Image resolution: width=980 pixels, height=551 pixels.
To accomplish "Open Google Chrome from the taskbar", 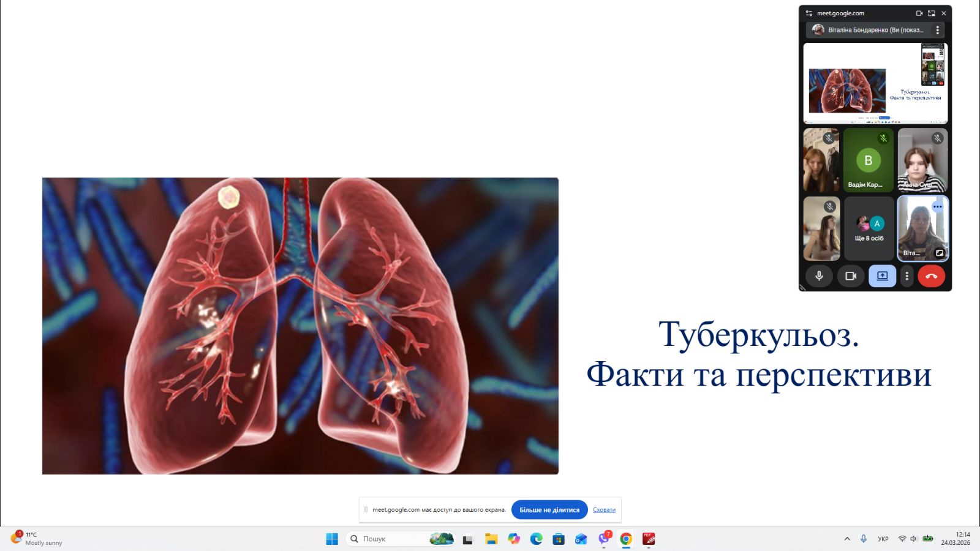I will 626,539.
